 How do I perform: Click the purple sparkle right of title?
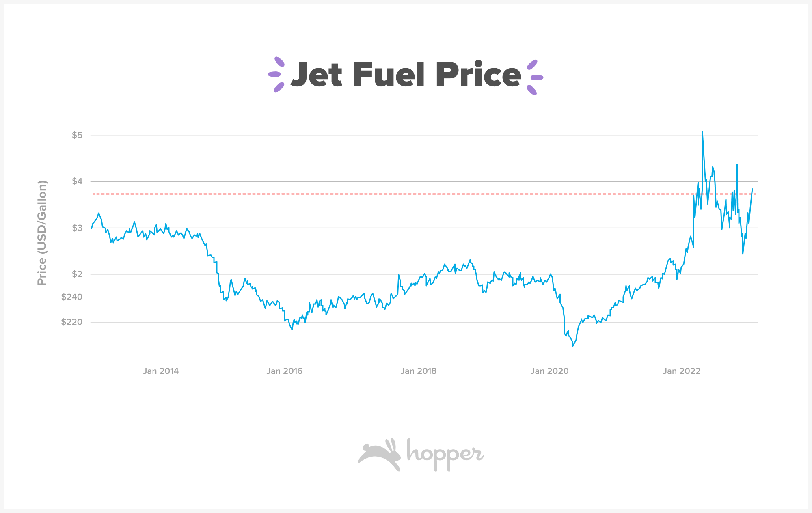coord(535,77)
